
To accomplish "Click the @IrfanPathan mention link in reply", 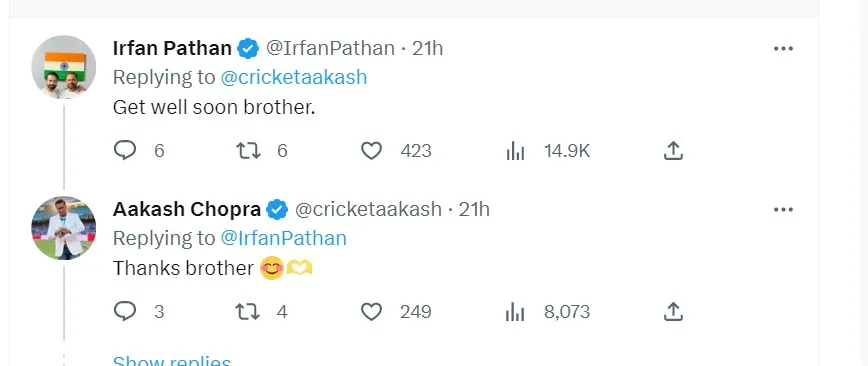I will click(x=283, y=238).
